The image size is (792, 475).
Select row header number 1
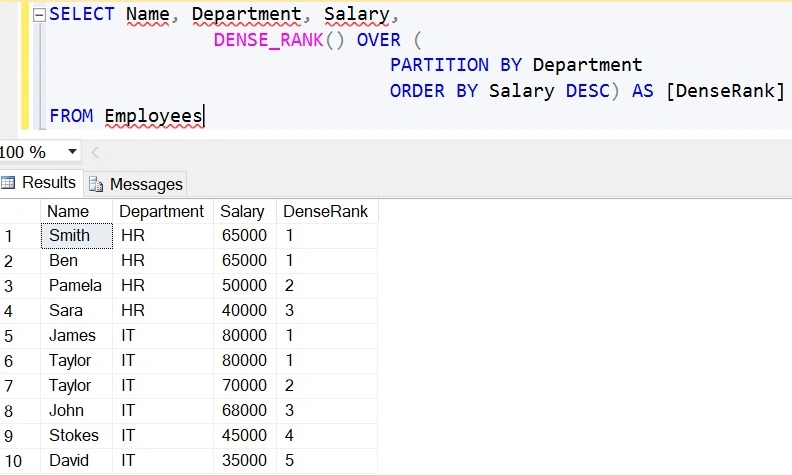coord(20,236)
